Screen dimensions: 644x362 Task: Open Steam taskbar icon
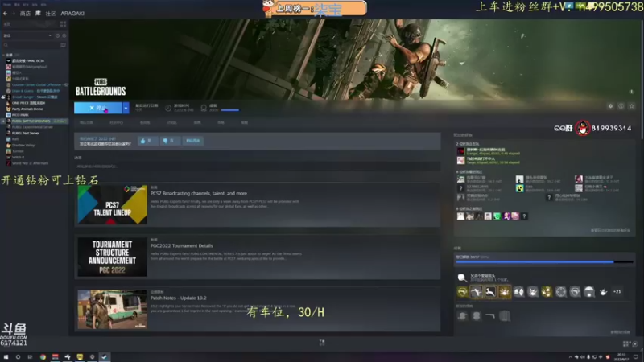coord(105,357)
